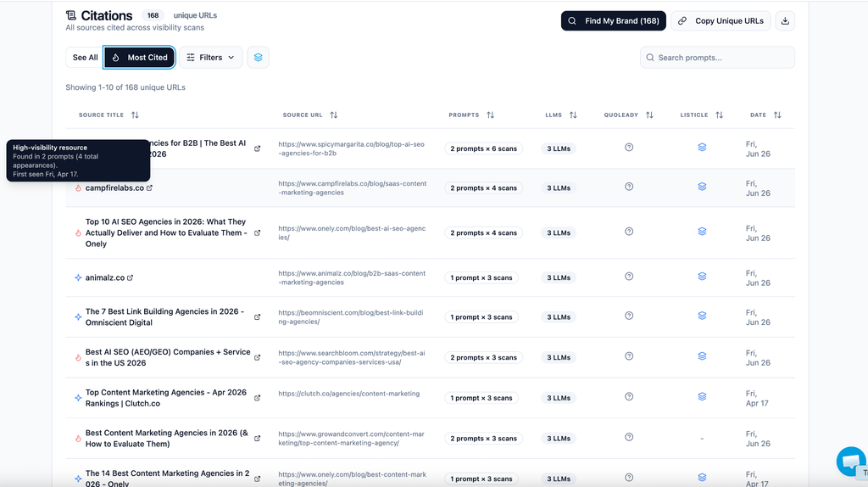The height and width of the screenshot is (487, 868).
Task: Open external link icon next to campfirelabs.co
Action: pyautogui.click(x=149, y=188)
